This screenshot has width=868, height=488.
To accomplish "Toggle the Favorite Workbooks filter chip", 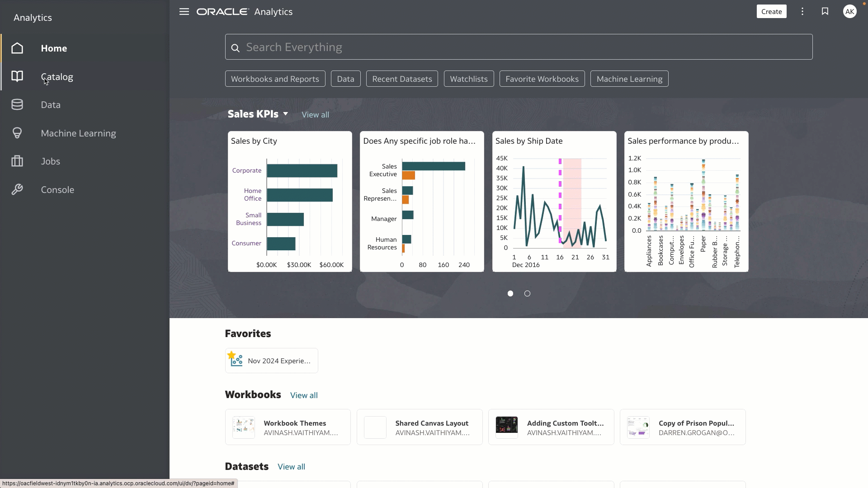I will click(542, 79).
